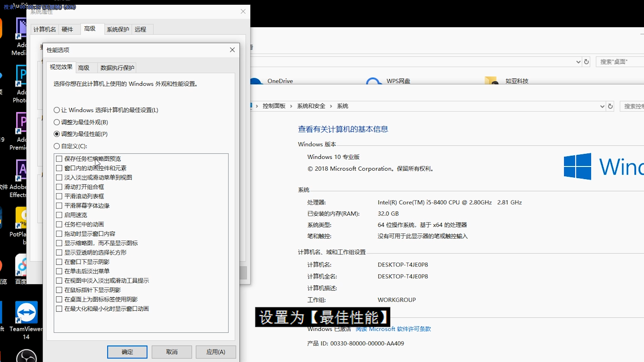
Task: Tick 平滑屏幕字体边缘 checkbox
Action: pos(59,205)
